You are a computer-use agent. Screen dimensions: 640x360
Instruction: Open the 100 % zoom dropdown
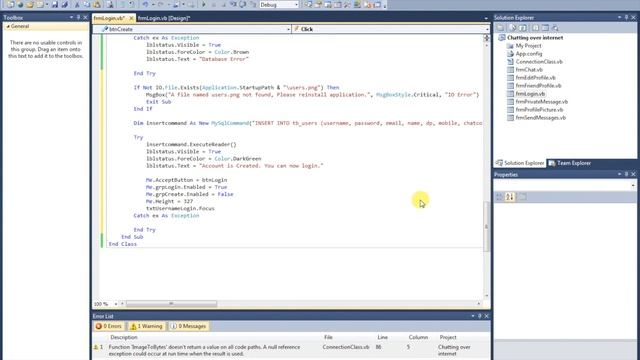click(x=116, y=304)
